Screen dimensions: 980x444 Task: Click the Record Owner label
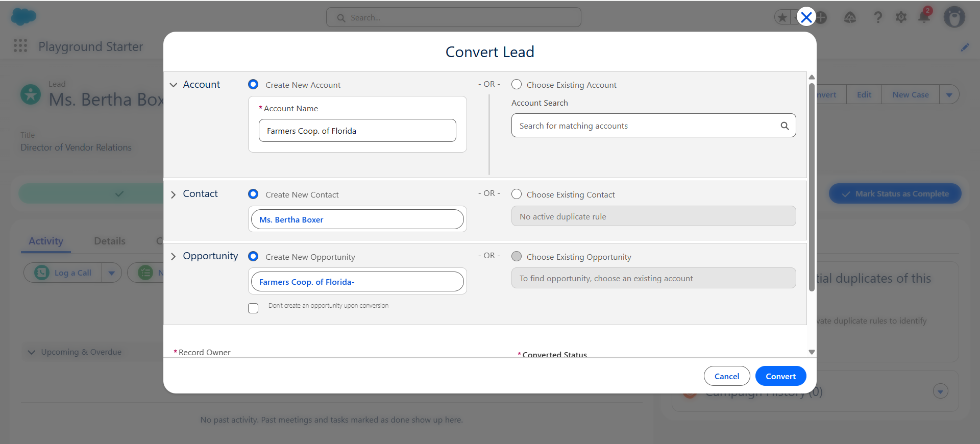point(204,352)
